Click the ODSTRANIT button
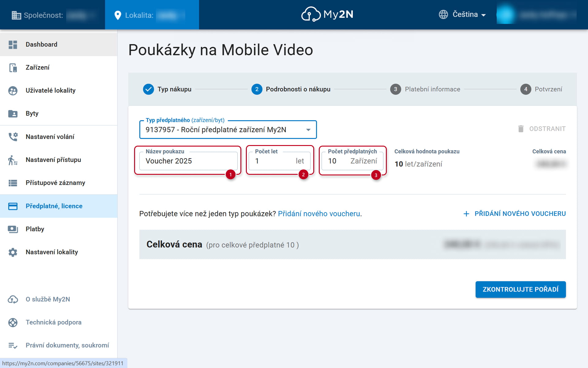 point(541,129)
